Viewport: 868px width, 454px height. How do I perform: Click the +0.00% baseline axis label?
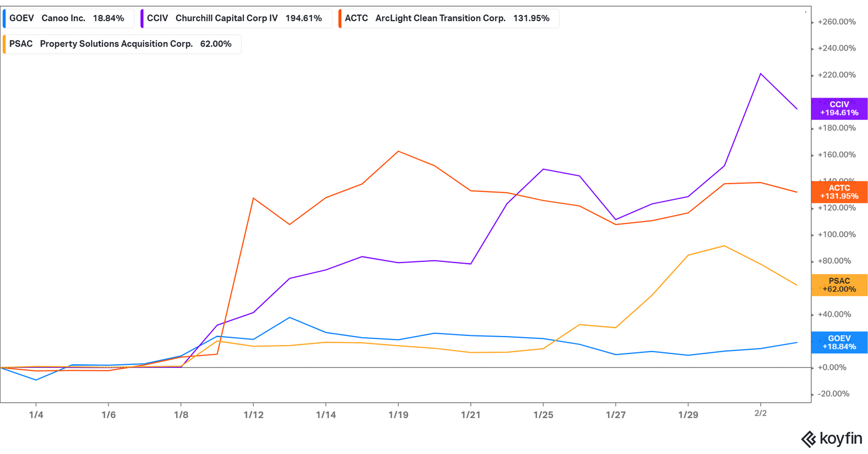[834, 367]
